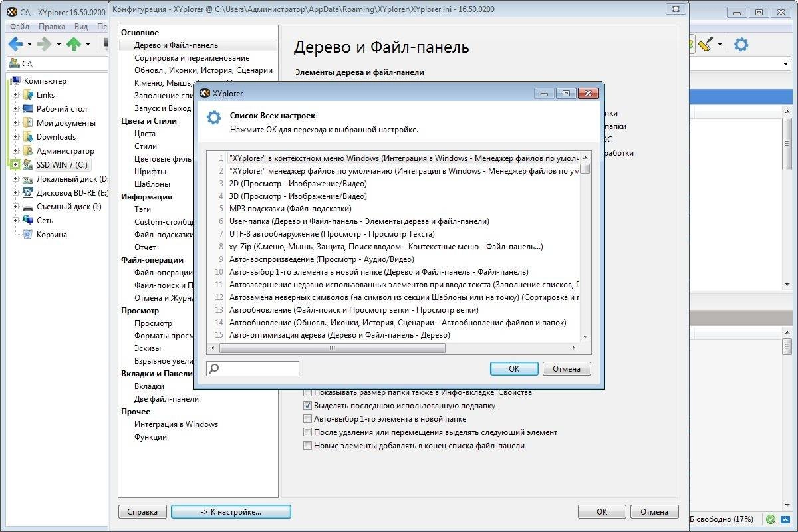Click OK in the XYplorer settings list dialog
This screenshot has height=532, width=798.
pos(514,368)
